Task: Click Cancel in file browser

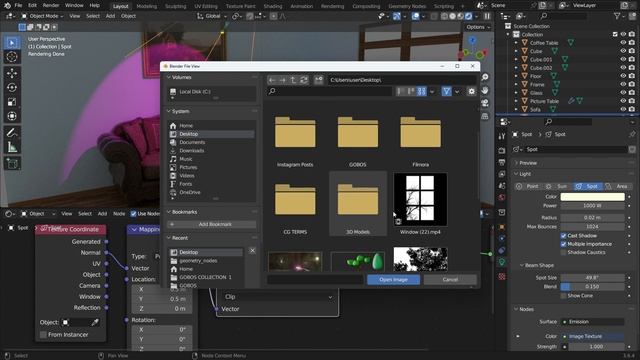Action: pyautogui.click(x=450, y=280)
